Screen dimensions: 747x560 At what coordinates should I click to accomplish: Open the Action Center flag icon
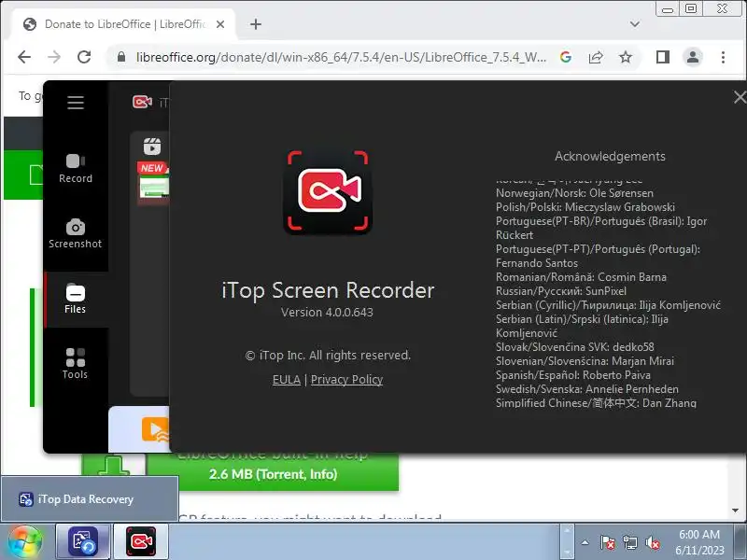pos(607,542)
